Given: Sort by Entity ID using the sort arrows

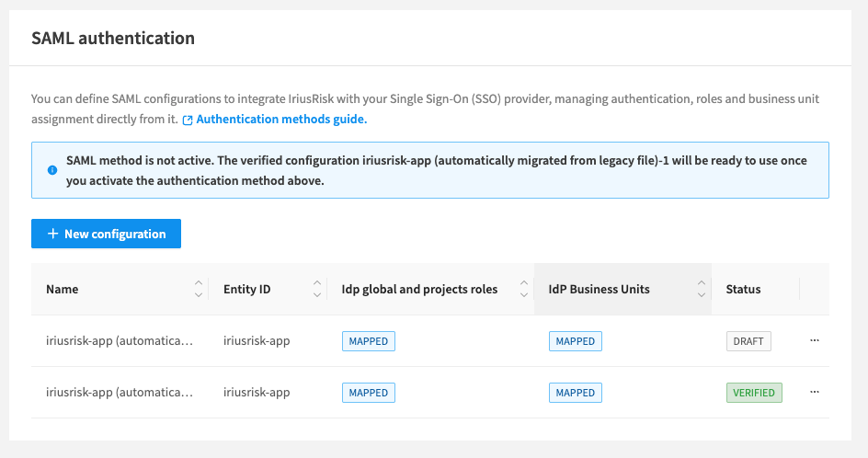Looking at the screenshot, I should [x=317, y=289].
